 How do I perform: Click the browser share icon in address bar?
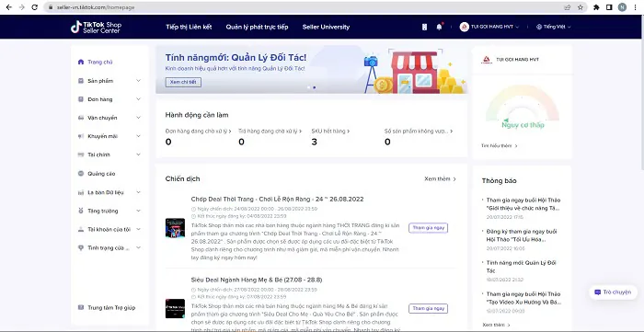click(x=568, y=7)
